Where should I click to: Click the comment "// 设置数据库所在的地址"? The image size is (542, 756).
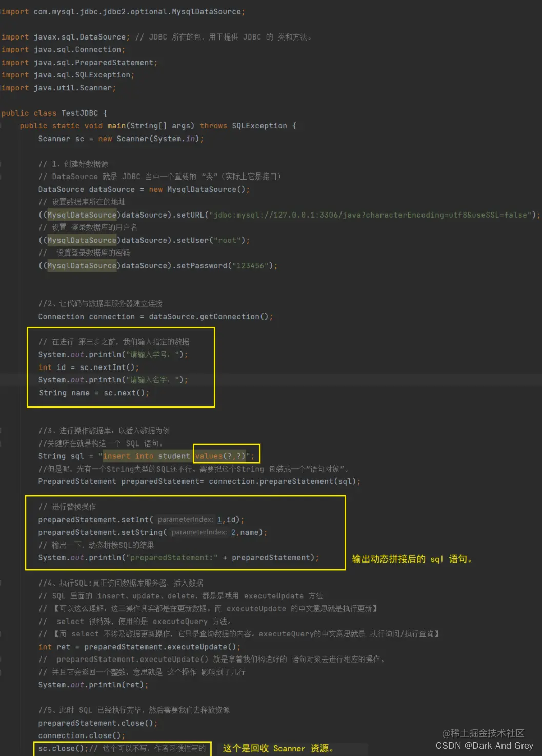[x=82, y=202]
